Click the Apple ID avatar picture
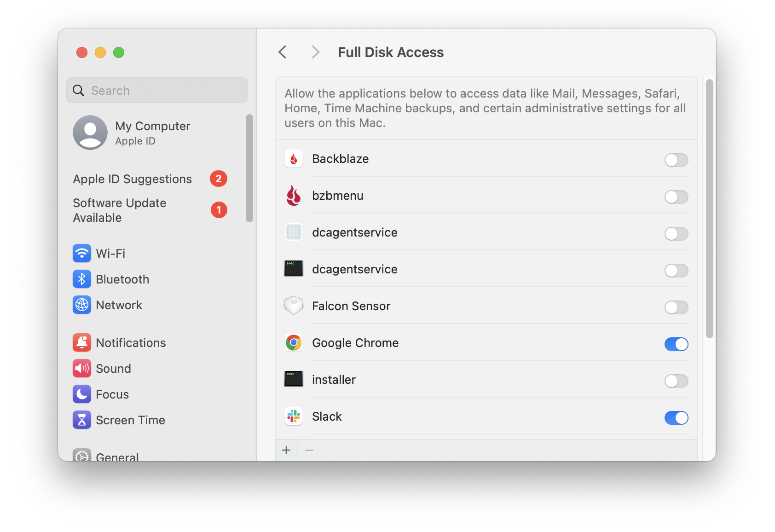Screen dimensions: 775x532 (90, 133)
